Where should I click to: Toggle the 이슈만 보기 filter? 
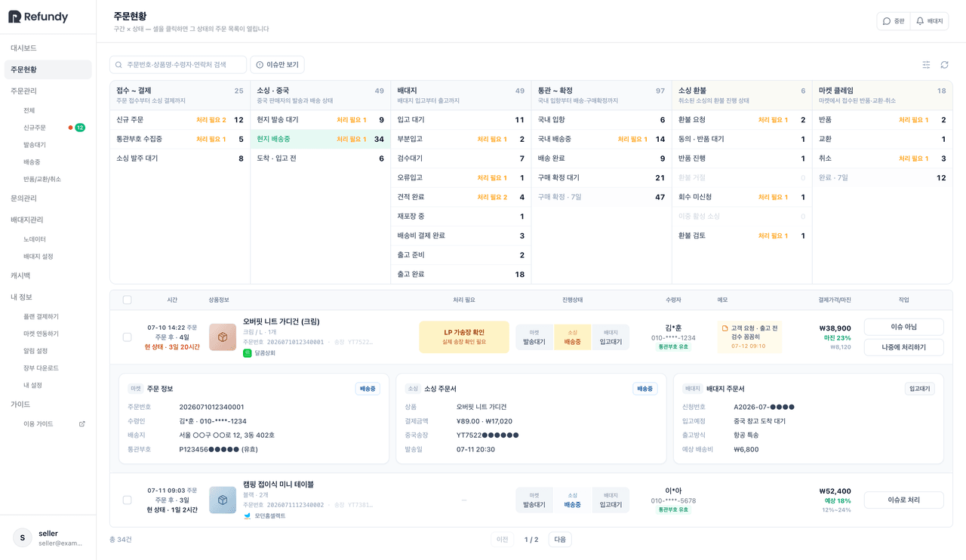coord(278,65)
